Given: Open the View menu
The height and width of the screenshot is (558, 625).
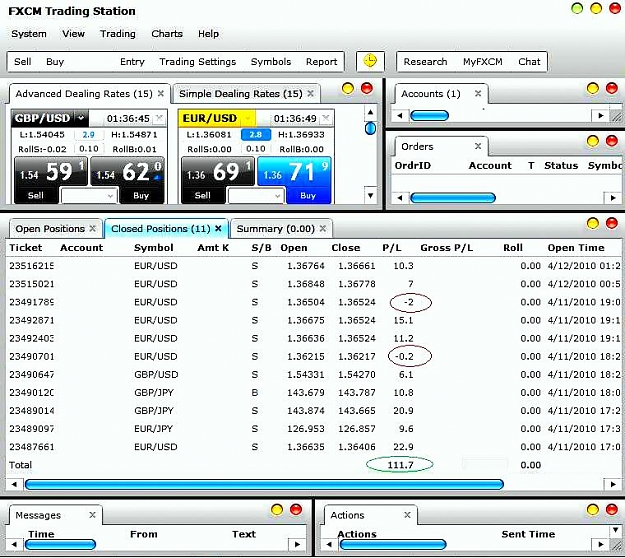Looking at the screenshot, I should coord(73,34).
